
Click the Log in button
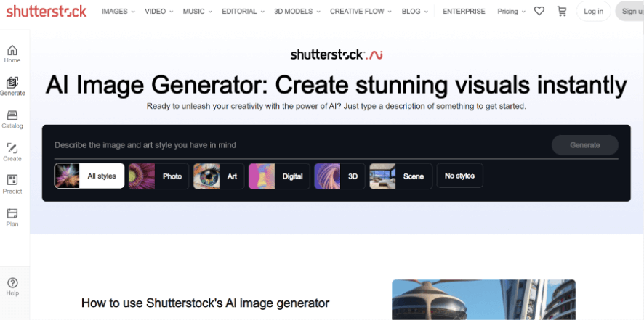pos(593,12)
